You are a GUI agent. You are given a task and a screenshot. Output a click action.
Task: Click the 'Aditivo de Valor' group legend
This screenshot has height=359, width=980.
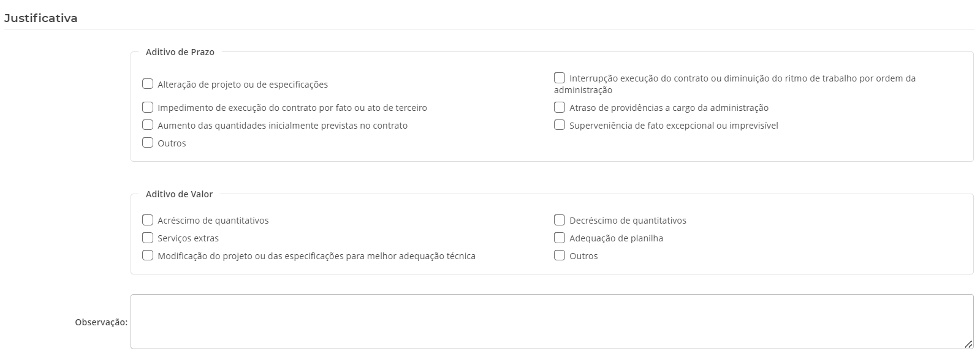tap(179, 194)
